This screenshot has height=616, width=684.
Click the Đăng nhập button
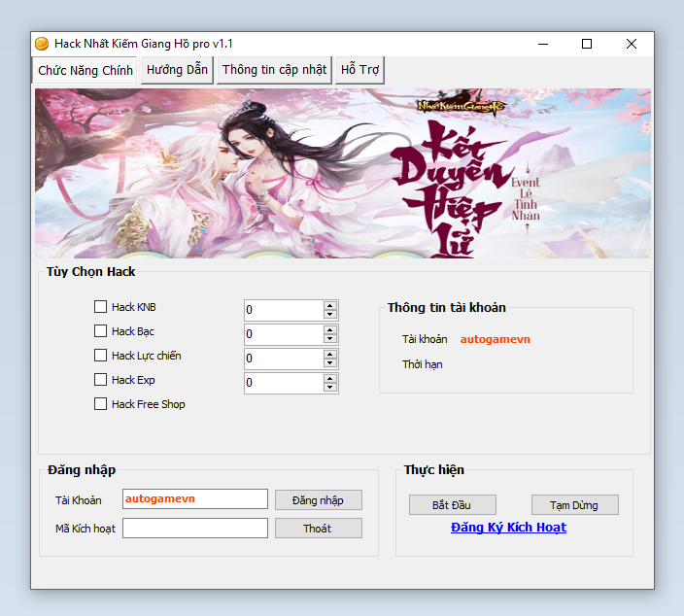pyautogui.click(x=318, y=500)
